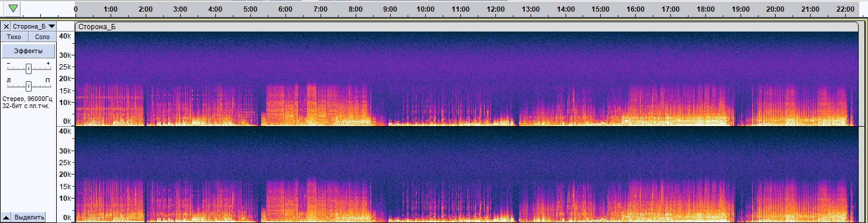Screen dimensions: 868x223
Task: Click the Выделить button
Action: [x=29, y=217]
